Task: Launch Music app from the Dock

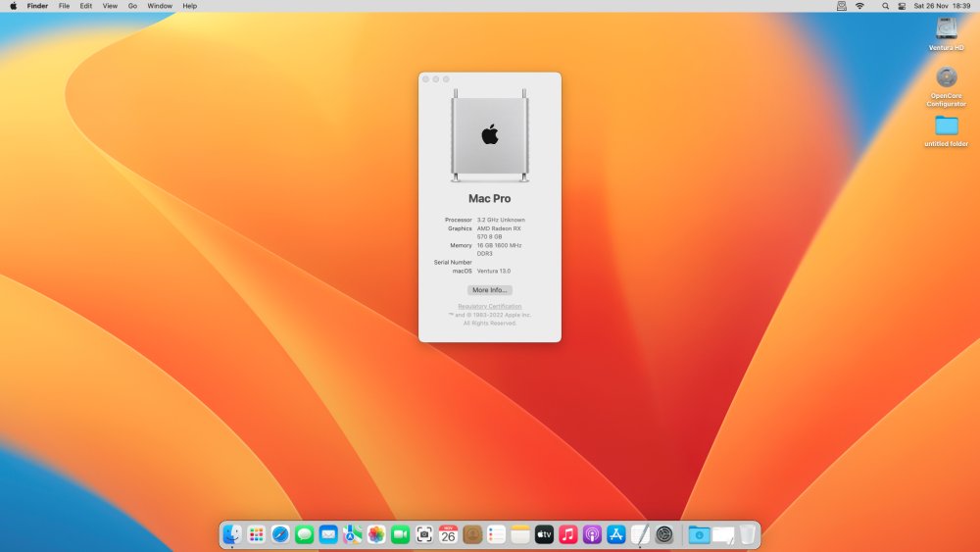Action: coord(568,534)
